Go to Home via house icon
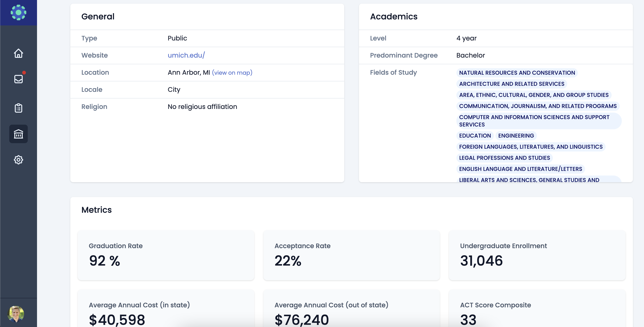 point(18,53)
